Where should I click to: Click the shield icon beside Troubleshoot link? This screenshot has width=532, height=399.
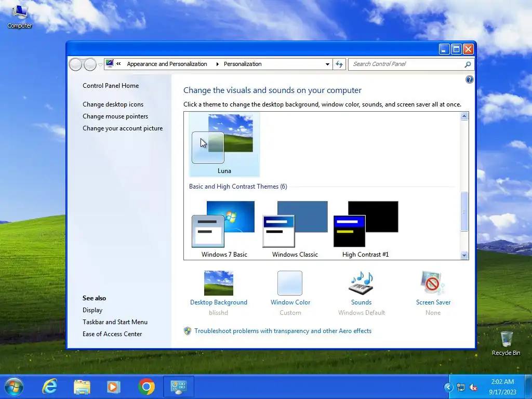click(187, 331)
